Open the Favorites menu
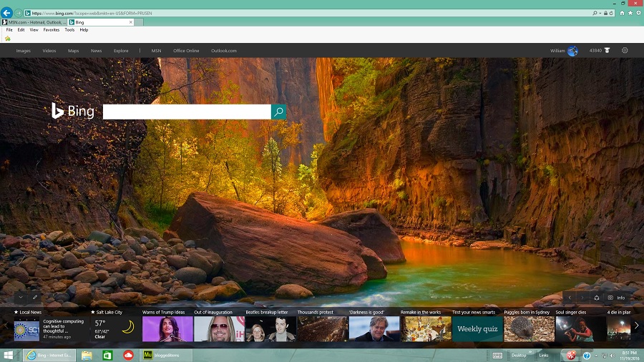Image resolution: width=644 pixels, height=362 pixels. pos(52,29)
